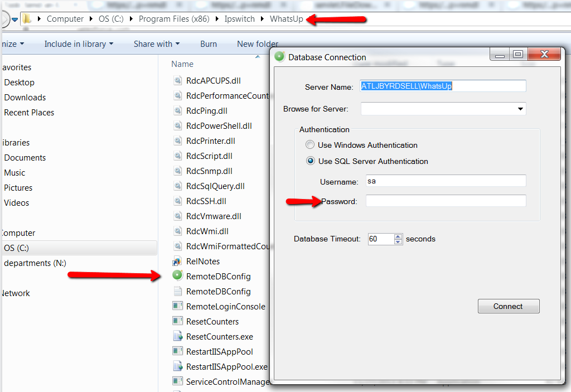Click the ResetCounters.exe icon
The height and width of the screenshot is (392, 571).
click(x=177, y=336)
